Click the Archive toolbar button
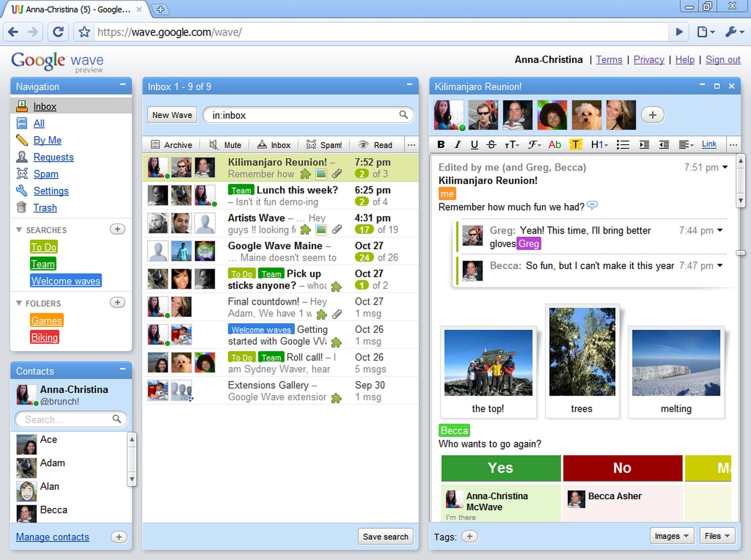751x560 pixels. click(172, 145)
